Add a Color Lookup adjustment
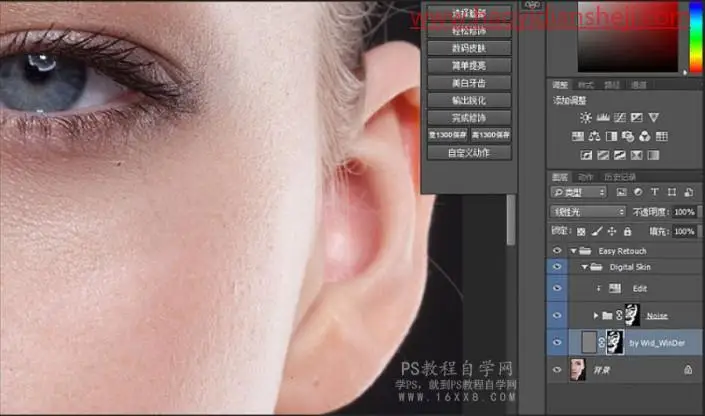This screenshot has width=705, height=416. (x=661, y=136)
